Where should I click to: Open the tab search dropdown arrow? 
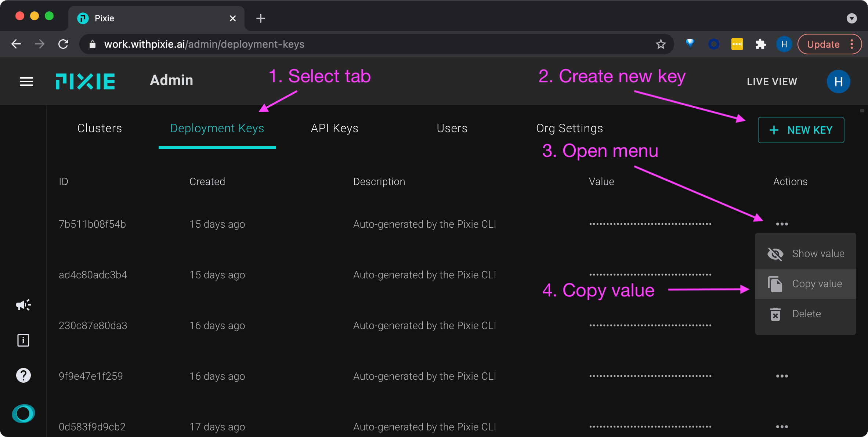click(x=851, y=18)
